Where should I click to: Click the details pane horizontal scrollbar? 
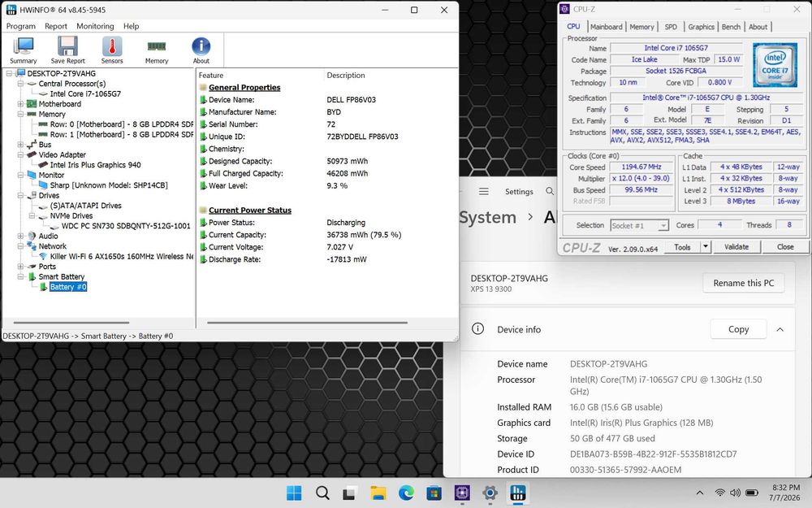[x=307, y=323]
